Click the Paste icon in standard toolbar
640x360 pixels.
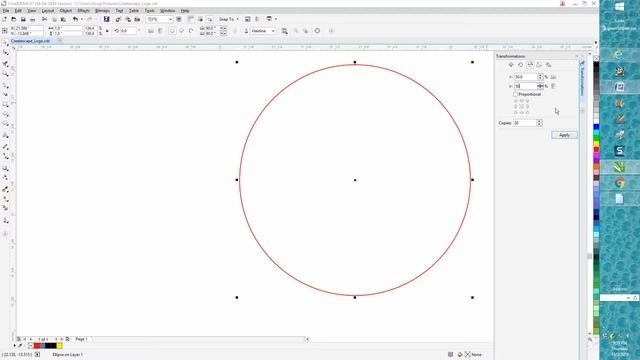(x=63, y=19)
